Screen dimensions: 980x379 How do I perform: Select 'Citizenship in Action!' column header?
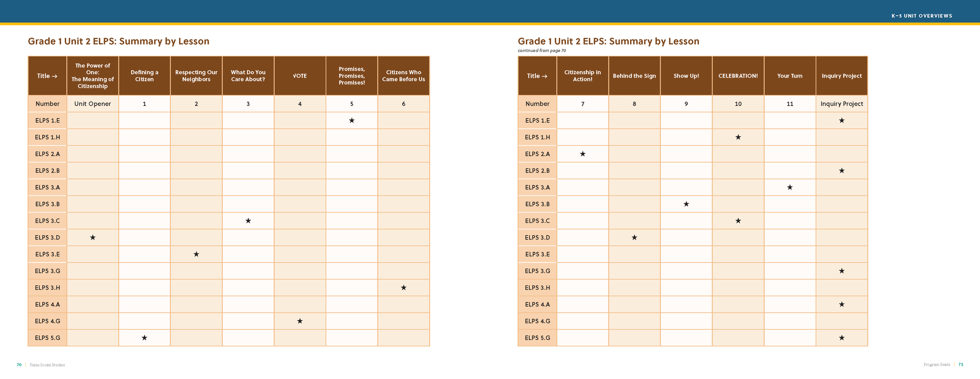(583, 76)
